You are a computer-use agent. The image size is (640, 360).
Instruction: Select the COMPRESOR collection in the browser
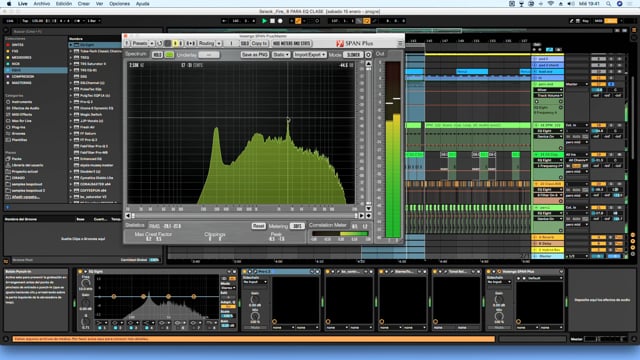click(23, 76)
